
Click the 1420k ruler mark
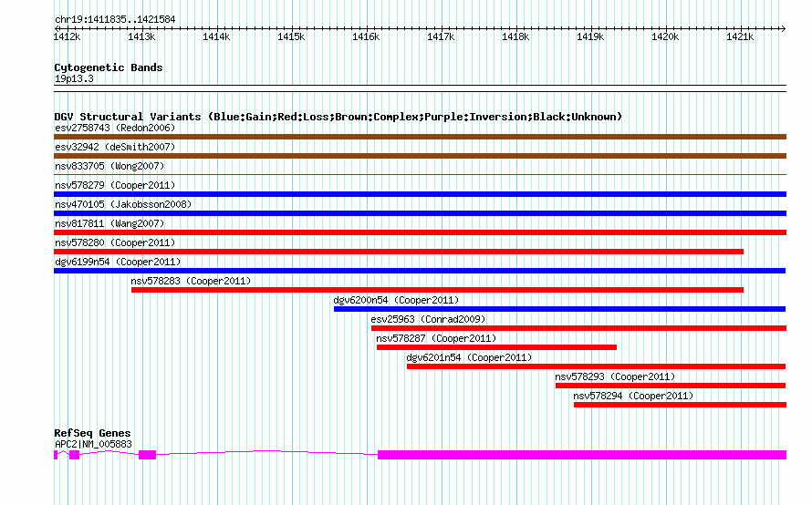click(665, 36)
